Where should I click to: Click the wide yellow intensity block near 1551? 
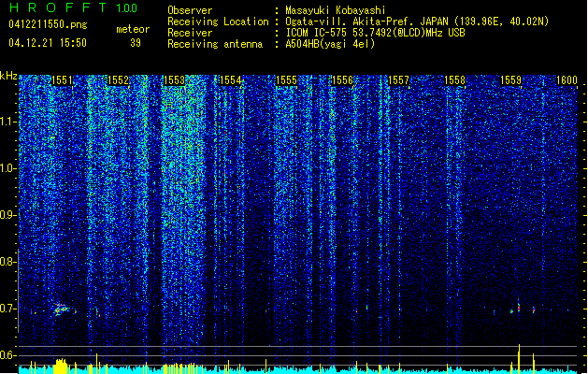coord(61,367)
